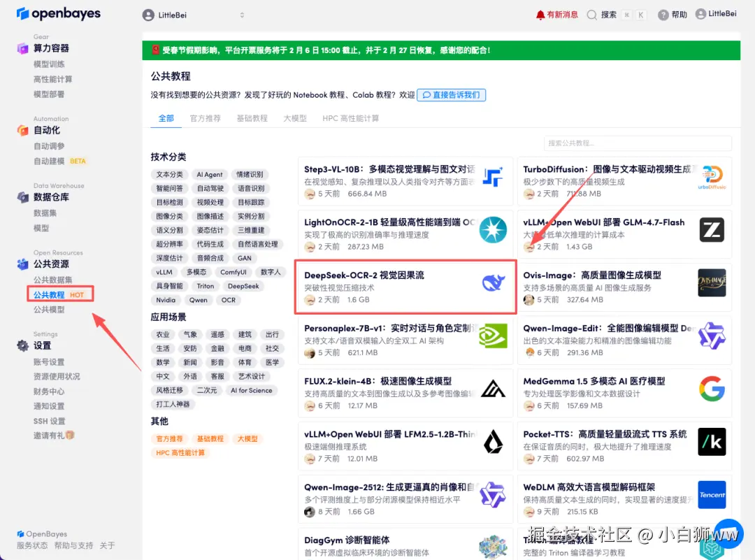Image resolution: width=755 pixels, height=560 pixels.
Task: Switch to the 全部 tab
Action: (x=166, y=118)
